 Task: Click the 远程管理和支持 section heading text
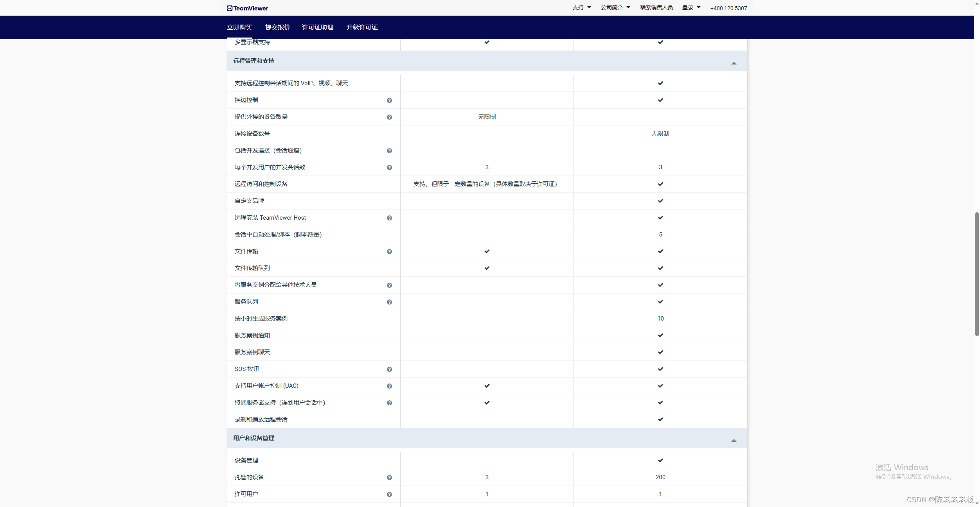click(254, 61)
